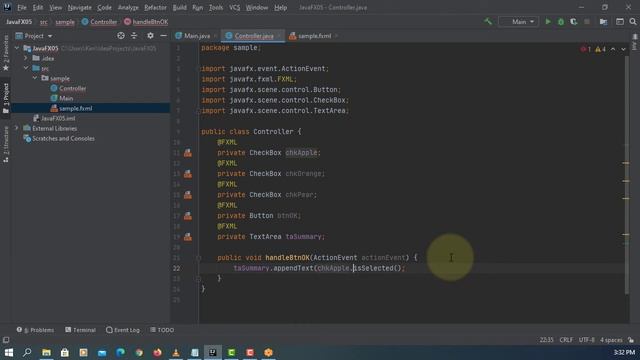Collapse all in Project panel
The width and height of the screenshot is (640, 360).
tap(134, 36)
